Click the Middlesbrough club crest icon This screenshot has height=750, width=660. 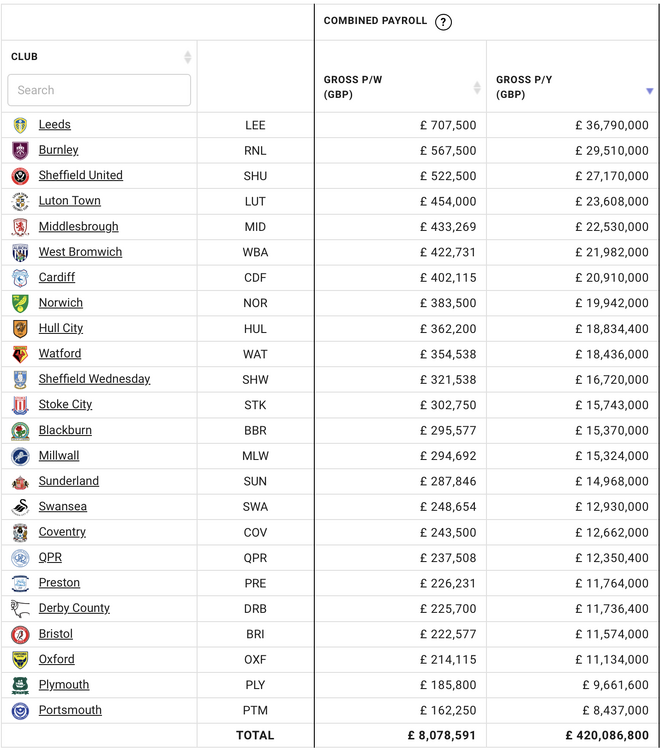[x=20, y=227]
